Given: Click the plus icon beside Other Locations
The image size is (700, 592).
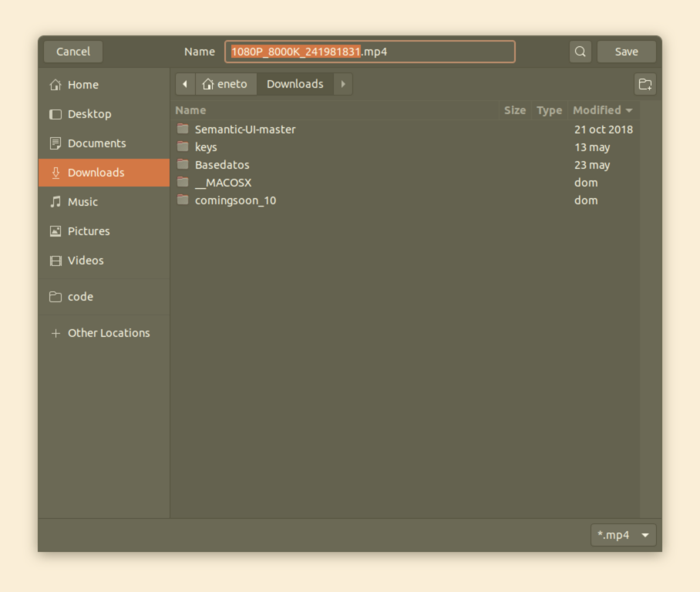Looking at the screenshot, I should coord(56,333).
